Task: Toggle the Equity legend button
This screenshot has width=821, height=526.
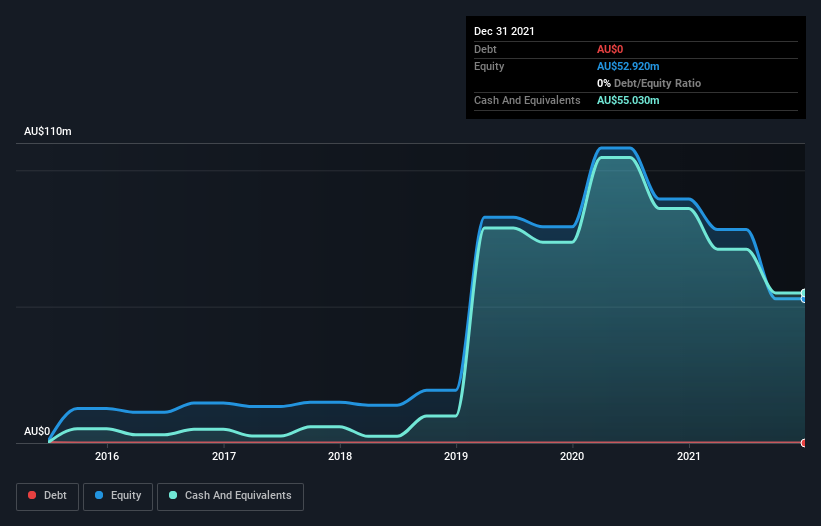Action: point(118,496)
